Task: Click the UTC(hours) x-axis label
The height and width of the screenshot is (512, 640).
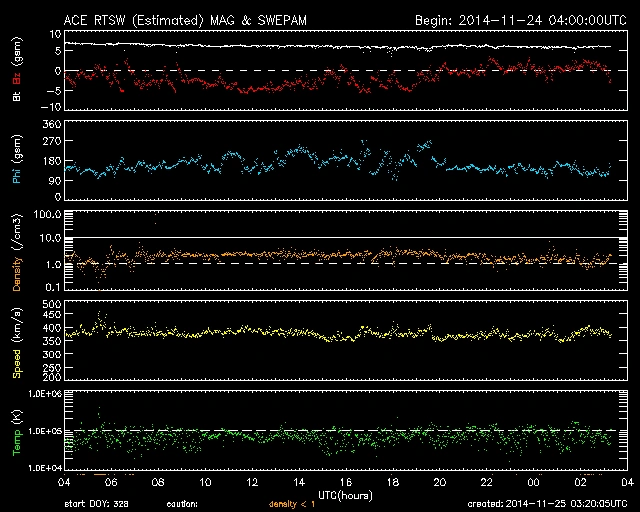Action: (x=346, y=494)
